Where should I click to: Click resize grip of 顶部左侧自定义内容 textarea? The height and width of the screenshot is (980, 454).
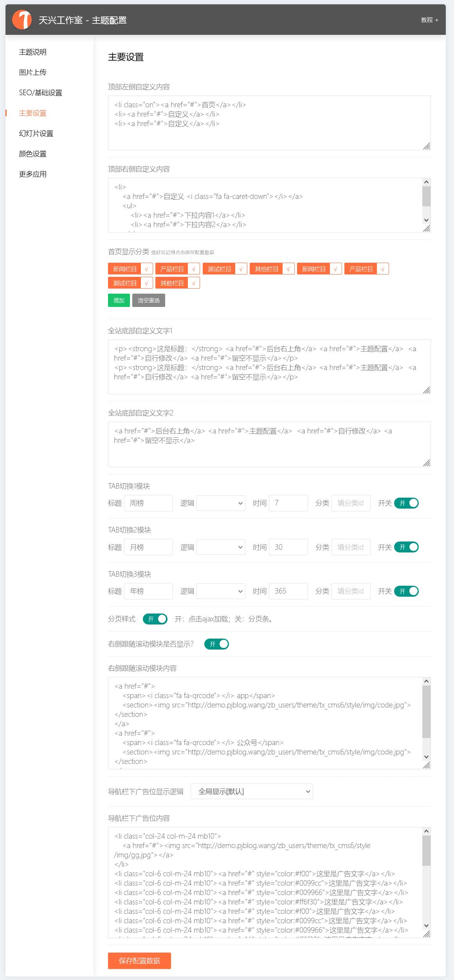coord(427,146)
